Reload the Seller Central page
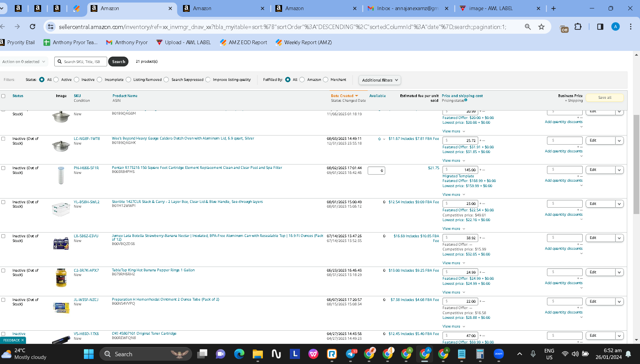Image resolution: width=640 pixels, height=364 pixels. click(32, 27)
